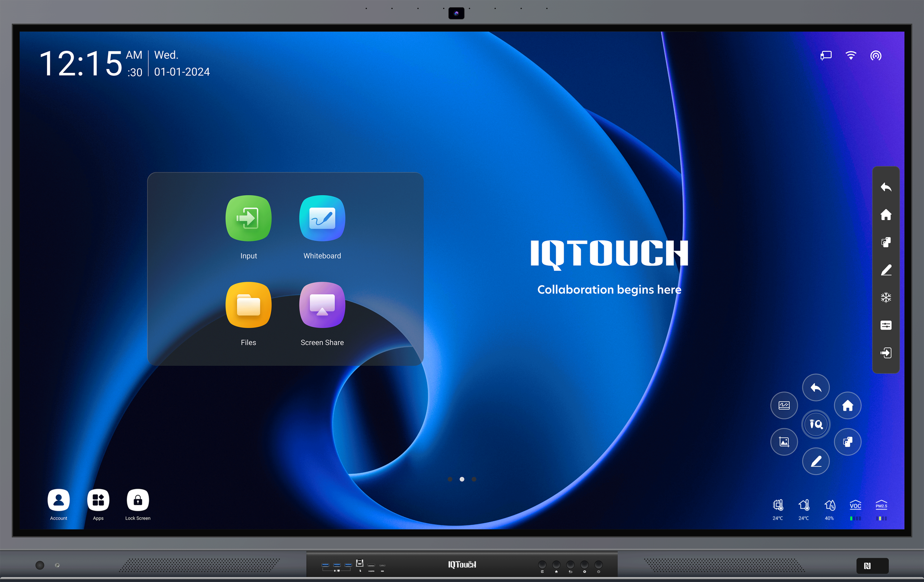Image resolution: width=924 pixels, height=582 pixels.
Task: Click the whiteboard scribble icon in floating menu
Action: point(784,406)
